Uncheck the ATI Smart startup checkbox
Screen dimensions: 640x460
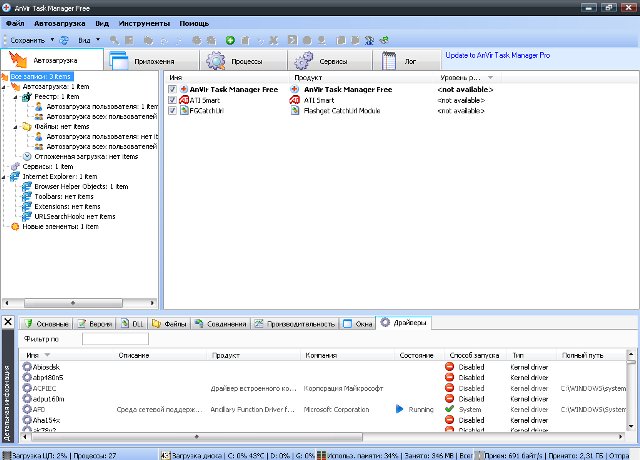pyautogui.click(x=172, y=100)
